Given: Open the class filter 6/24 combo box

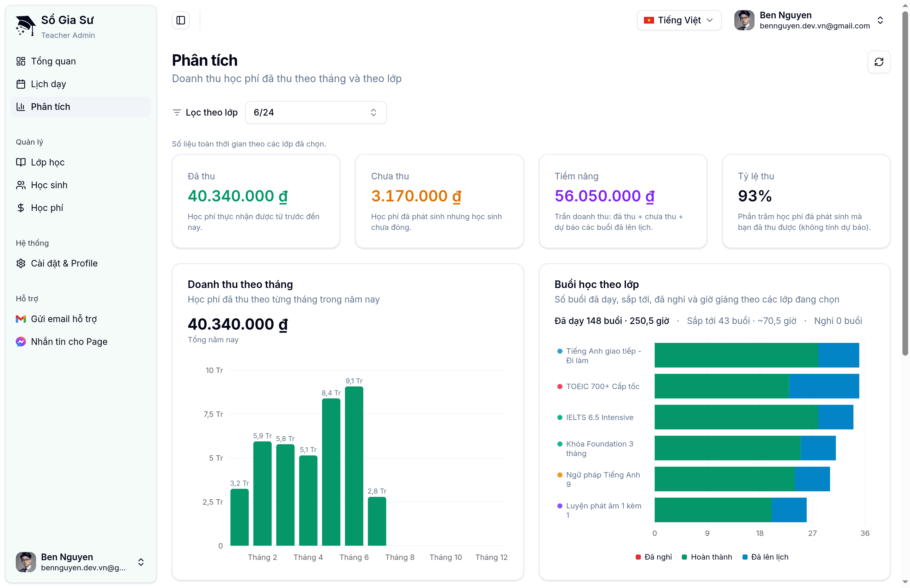Looking at the screenshot, I should coord(316,112).
